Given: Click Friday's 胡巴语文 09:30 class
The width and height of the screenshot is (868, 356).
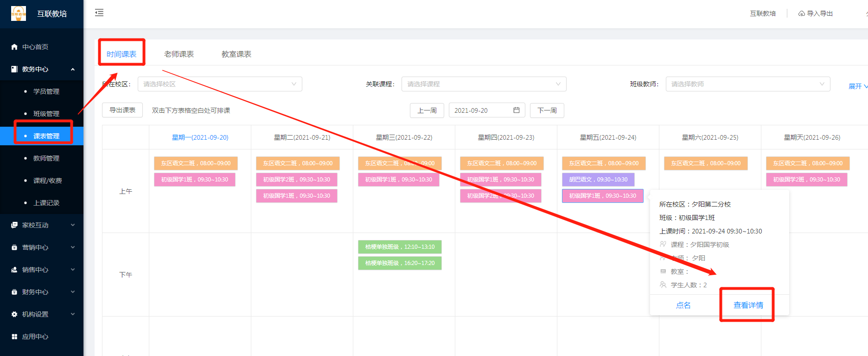Looking at the screenshot, I should click(x=598, y=180).
